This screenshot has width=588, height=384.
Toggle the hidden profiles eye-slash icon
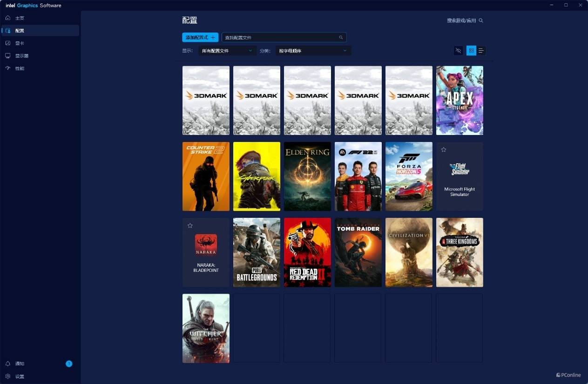459,51
